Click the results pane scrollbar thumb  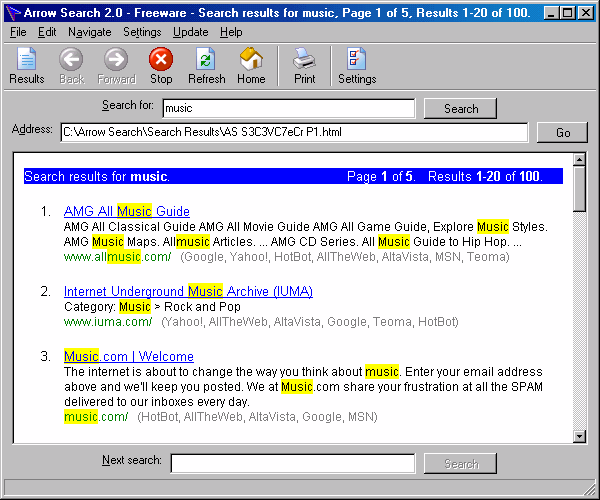(580, 189)
